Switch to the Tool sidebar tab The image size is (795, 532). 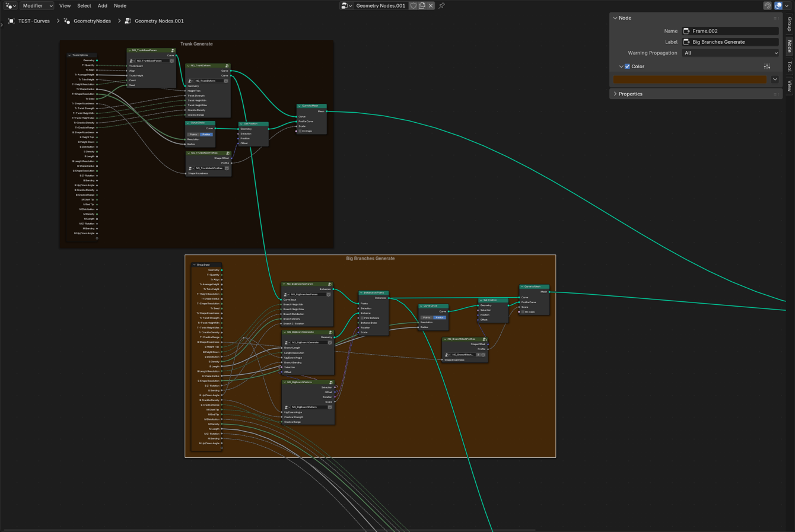click(x=789, y=66)
